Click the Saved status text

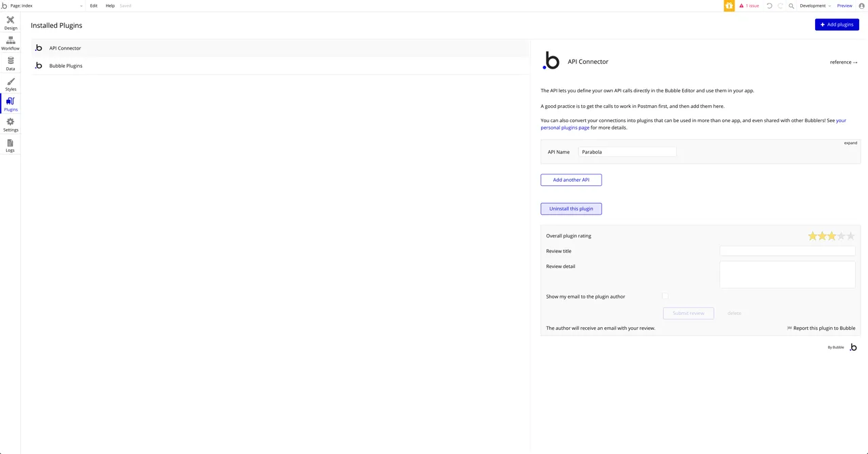point(125,5)
